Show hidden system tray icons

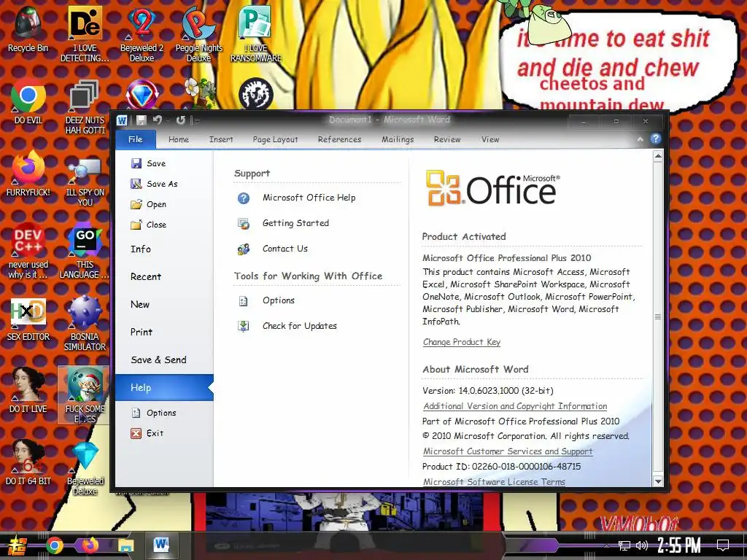point(606,545)
